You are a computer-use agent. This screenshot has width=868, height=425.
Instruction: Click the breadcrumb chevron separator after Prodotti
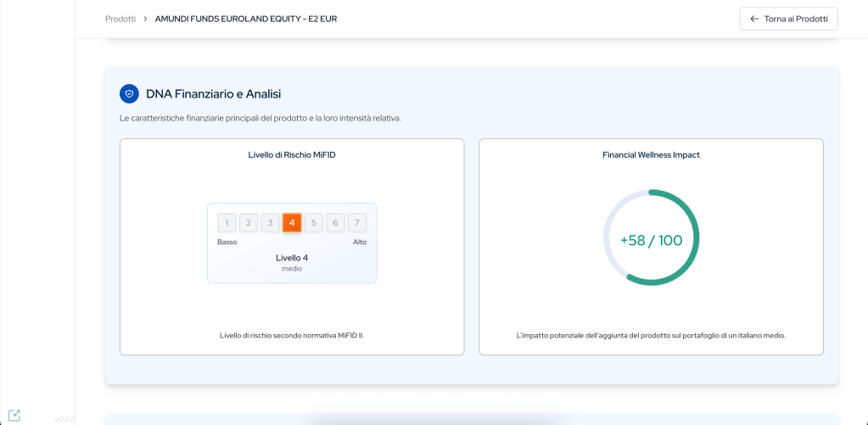click(145, 19)
